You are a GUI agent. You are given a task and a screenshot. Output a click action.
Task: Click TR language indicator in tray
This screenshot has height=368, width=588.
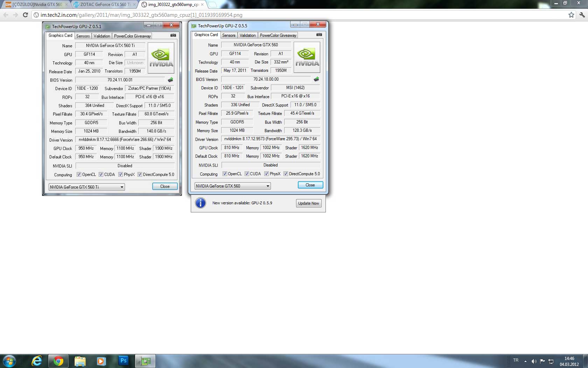(516, 360)
